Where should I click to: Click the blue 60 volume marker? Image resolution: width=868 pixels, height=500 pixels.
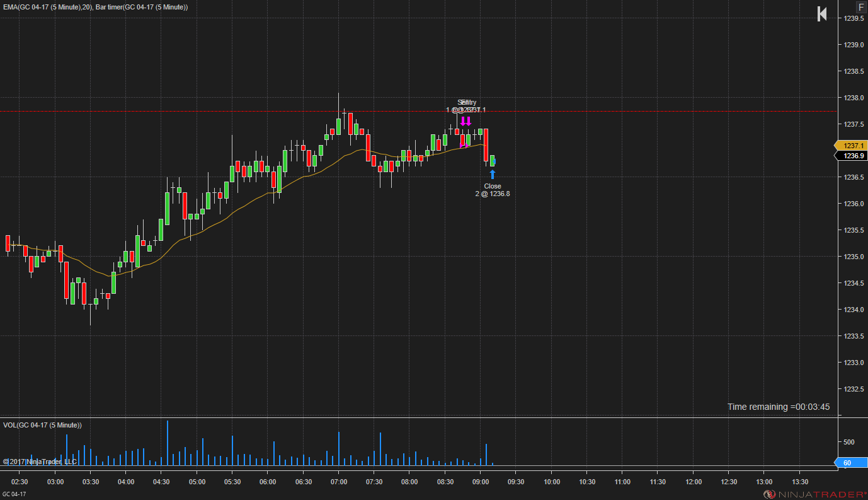[850, 463]
